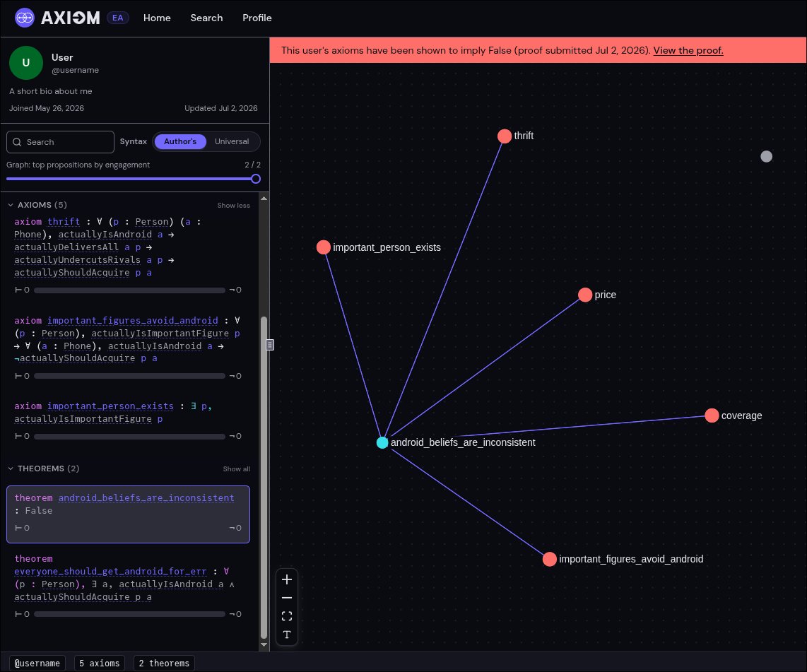Click the zoom out minus graph control

click(x=287, y=598)
